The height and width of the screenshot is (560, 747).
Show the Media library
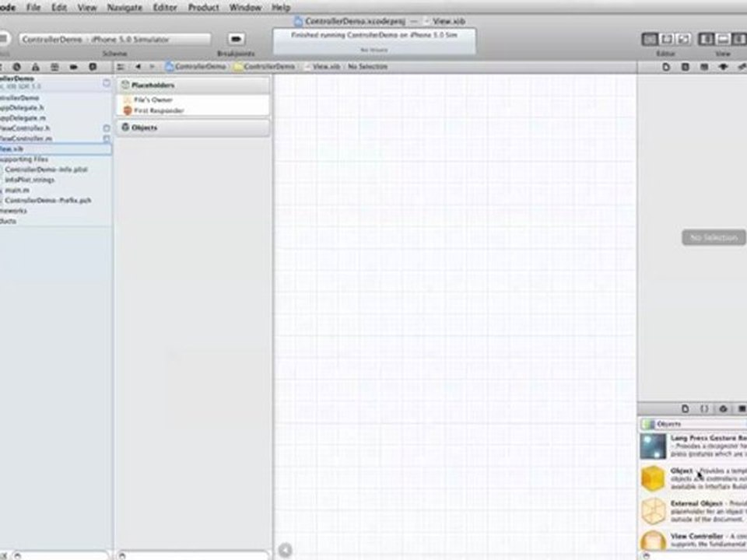coord(742,408)
